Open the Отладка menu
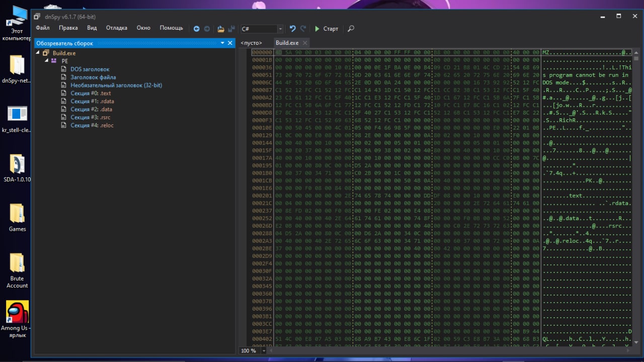Viewport: 644px width, 362px height. pyautogui.click(x=117, y=28)
